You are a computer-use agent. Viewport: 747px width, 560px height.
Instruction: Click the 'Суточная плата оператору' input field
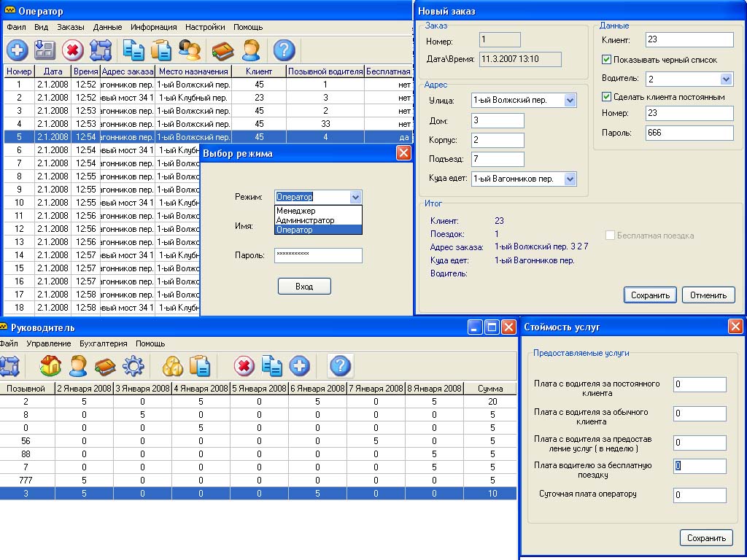coord(700,496)
